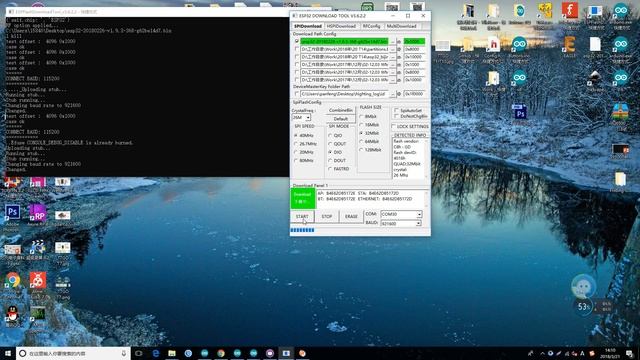Click the Default button
This screenshot has width=640, height=360.
341,119
